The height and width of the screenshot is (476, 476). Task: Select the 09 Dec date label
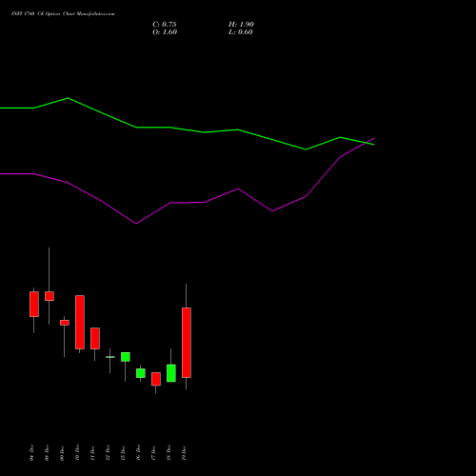[x=62, y=453]
